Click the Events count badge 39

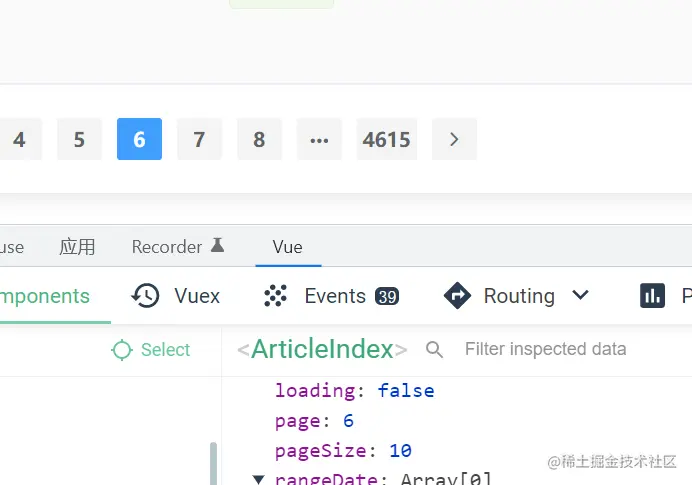(387, 296)
